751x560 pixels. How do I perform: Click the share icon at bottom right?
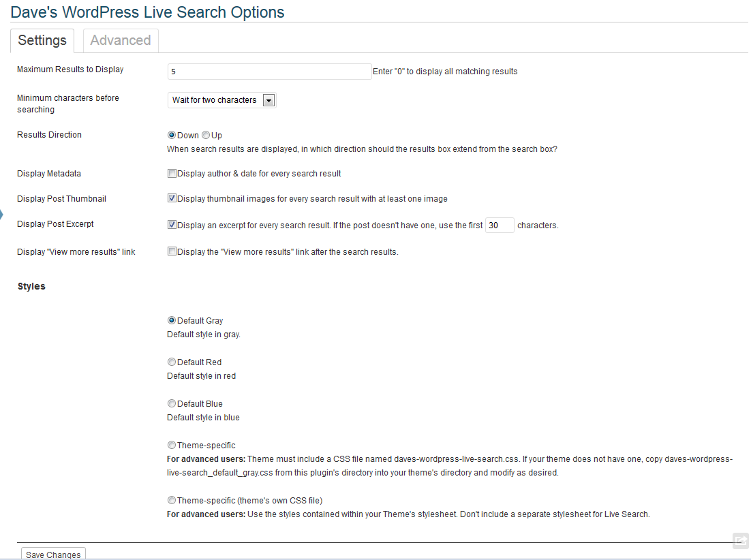[741, 540]
